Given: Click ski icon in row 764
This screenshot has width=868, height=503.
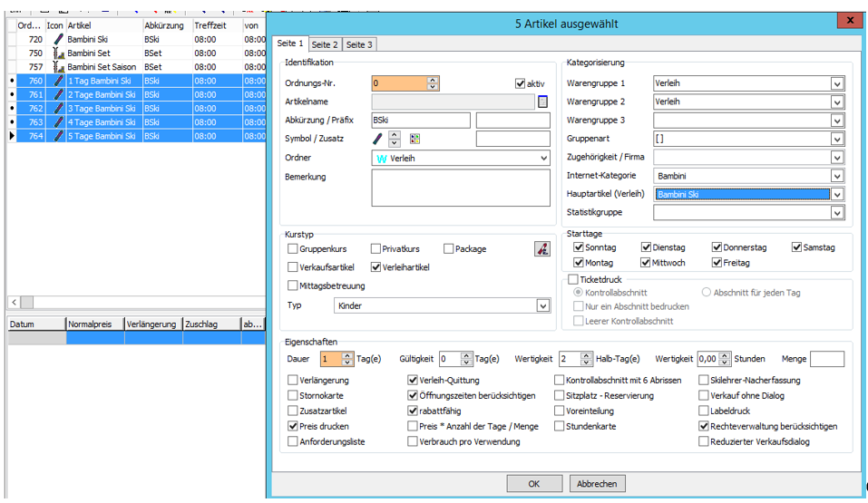Looking at the screenshot, I should [x=58, y=136].
